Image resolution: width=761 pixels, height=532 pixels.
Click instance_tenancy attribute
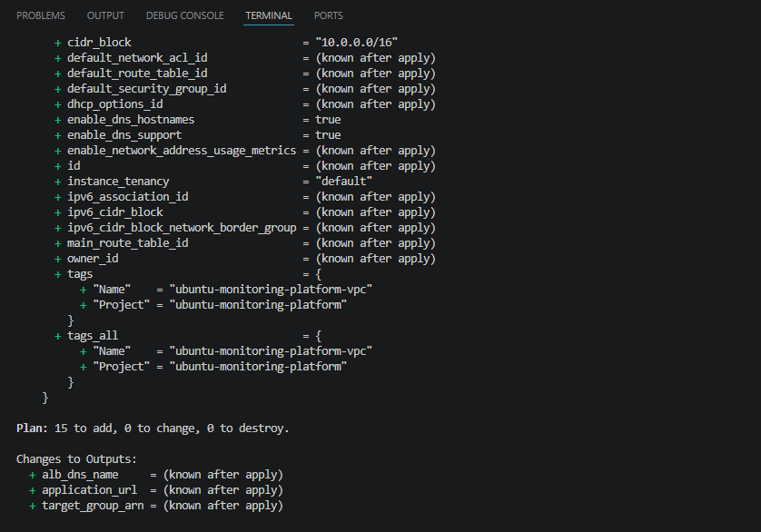click(x=118, y=182)
